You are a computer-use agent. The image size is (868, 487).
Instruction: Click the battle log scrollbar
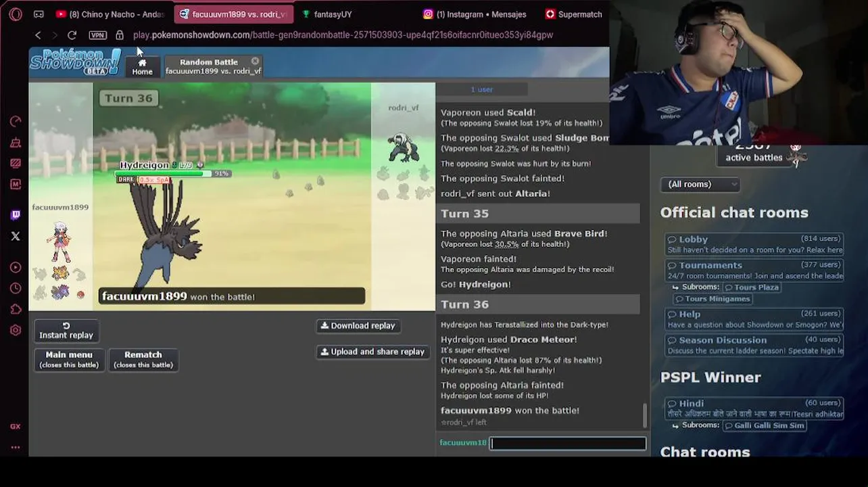point(645,415)
